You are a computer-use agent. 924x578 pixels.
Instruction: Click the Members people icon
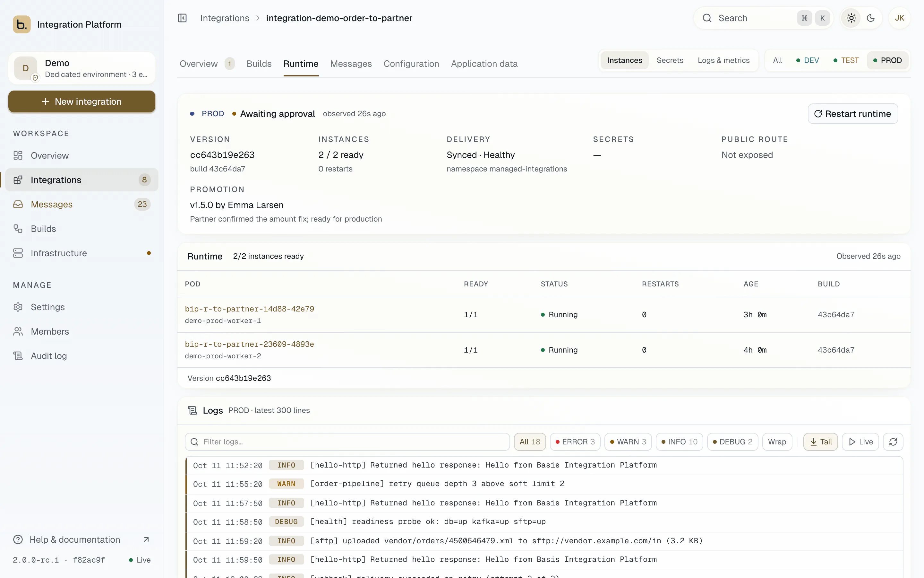click(x=18, y=331)
